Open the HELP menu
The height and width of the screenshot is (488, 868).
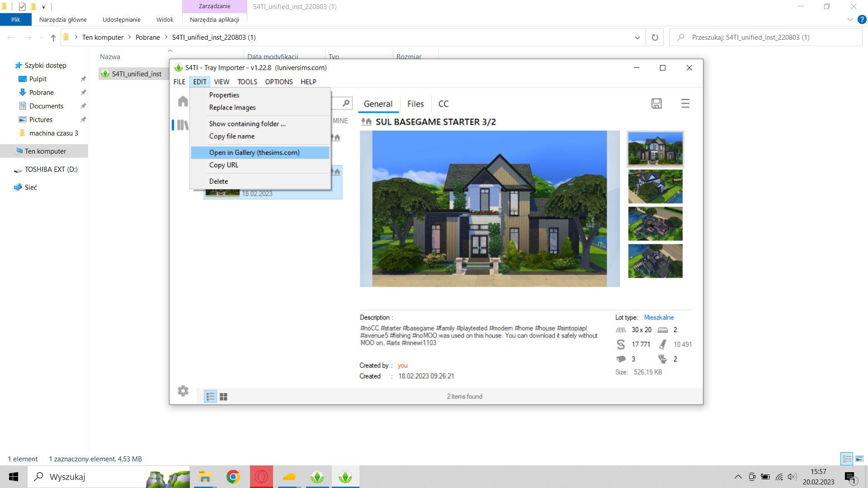click(x=308, y=82)
